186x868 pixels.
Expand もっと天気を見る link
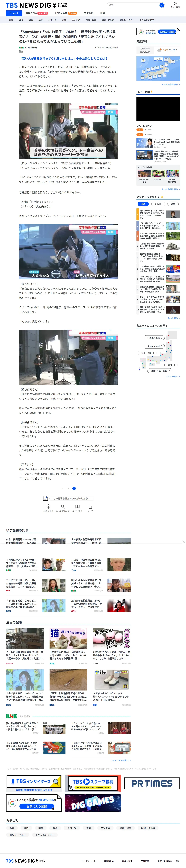click(171, 85)
